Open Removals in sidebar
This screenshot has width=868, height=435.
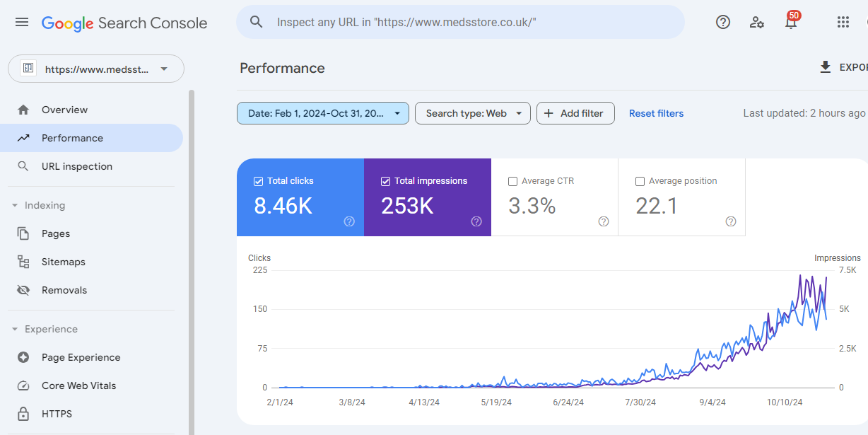tap(92, 290)
